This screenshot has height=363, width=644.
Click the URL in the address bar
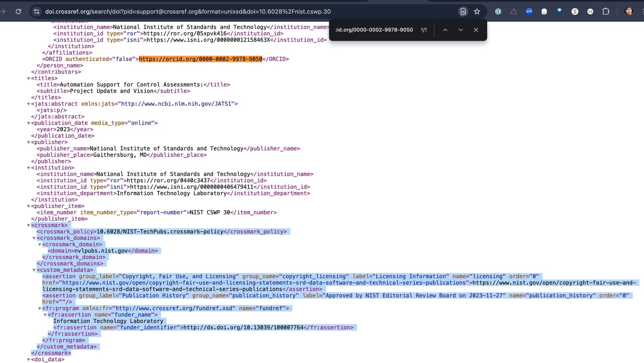tap(188, 11)
